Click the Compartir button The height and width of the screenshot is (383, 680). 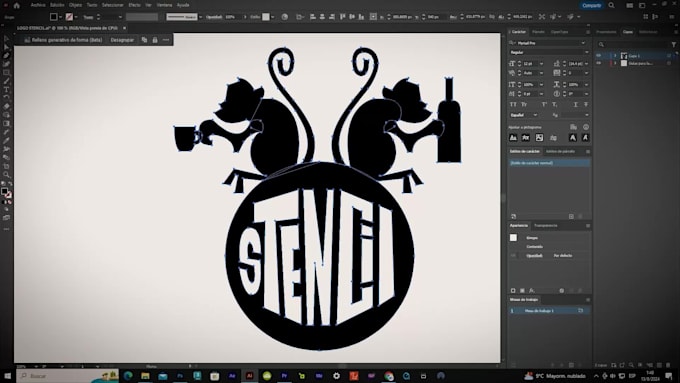point(592,5)
